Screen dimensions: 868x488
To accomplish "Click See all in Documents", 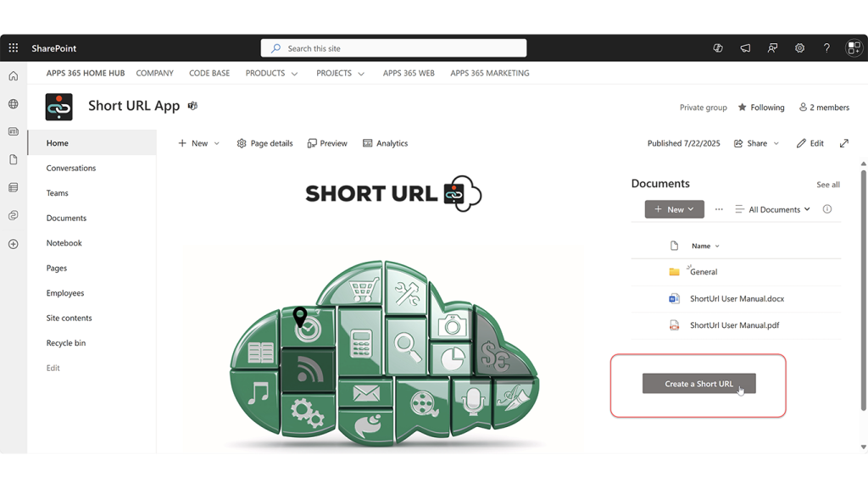I will tap(827, 185).
